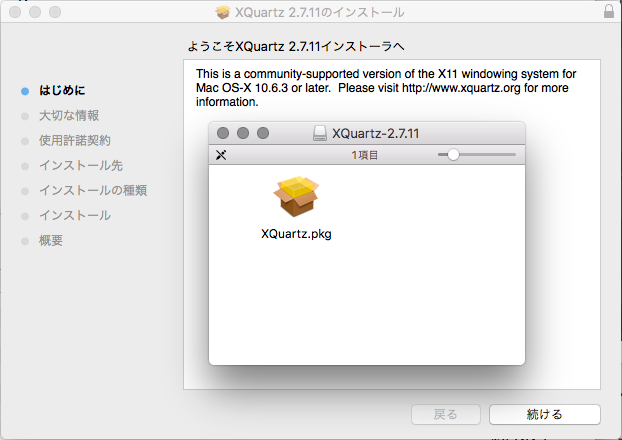The image size is (622, 440).
Task: Minimize the XQuartz-2.7.11 Finder window
Action: (243, 133)
